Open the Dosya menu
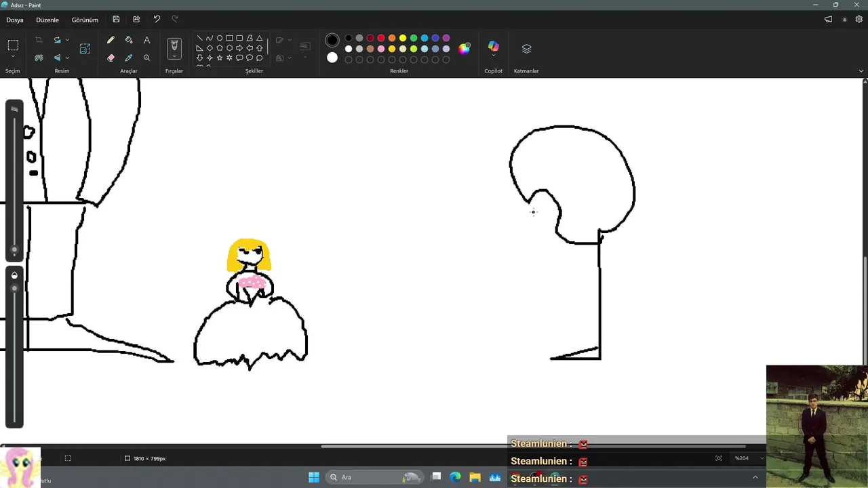The width and height of the screenshot is (868, 488). (15, 20)
